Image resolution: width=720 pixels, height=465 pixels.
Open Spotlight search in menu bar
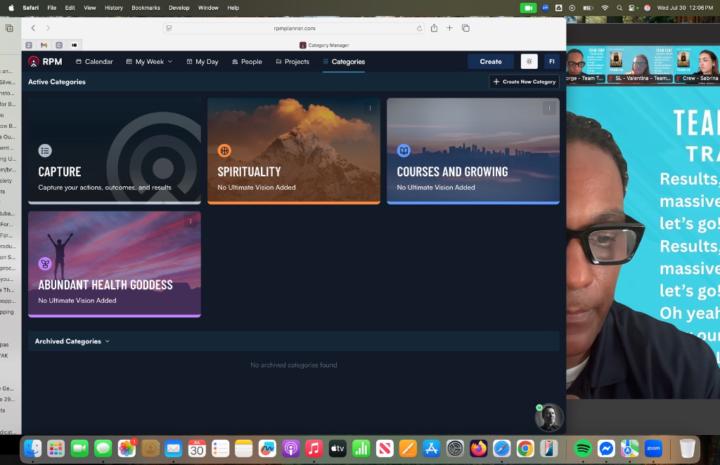tap(619, 8)
